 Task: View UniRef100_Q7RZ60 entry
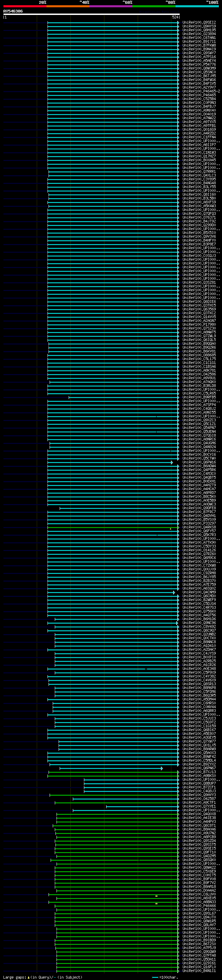(199, 554)
